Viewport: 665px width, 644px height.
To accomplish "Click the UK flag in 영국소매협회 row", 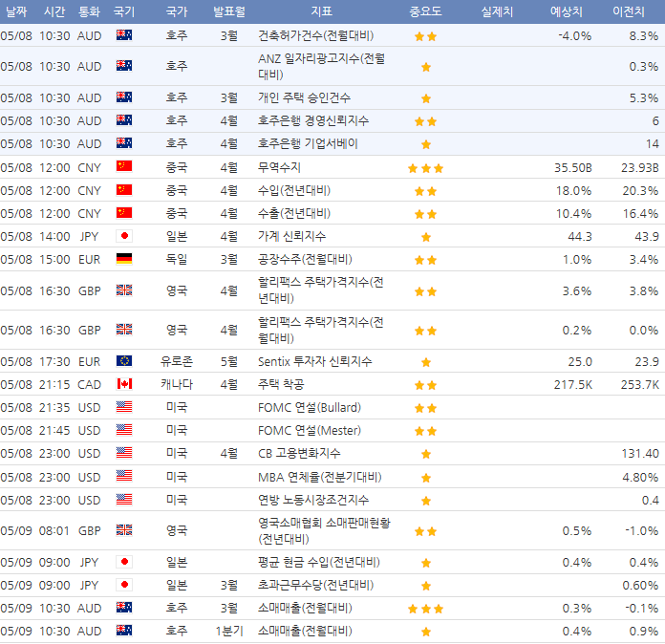I will coord(124,530).
